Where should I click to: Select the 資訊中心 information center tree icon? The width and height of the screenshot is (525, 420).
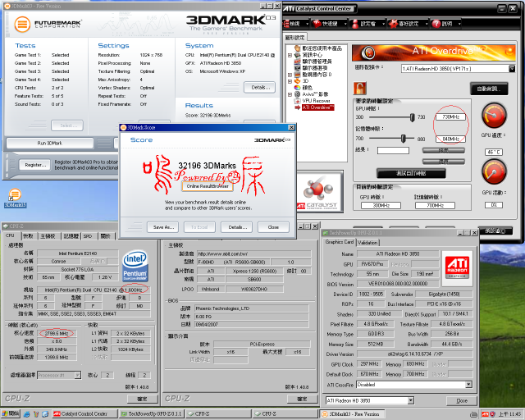tap(297, 55)
